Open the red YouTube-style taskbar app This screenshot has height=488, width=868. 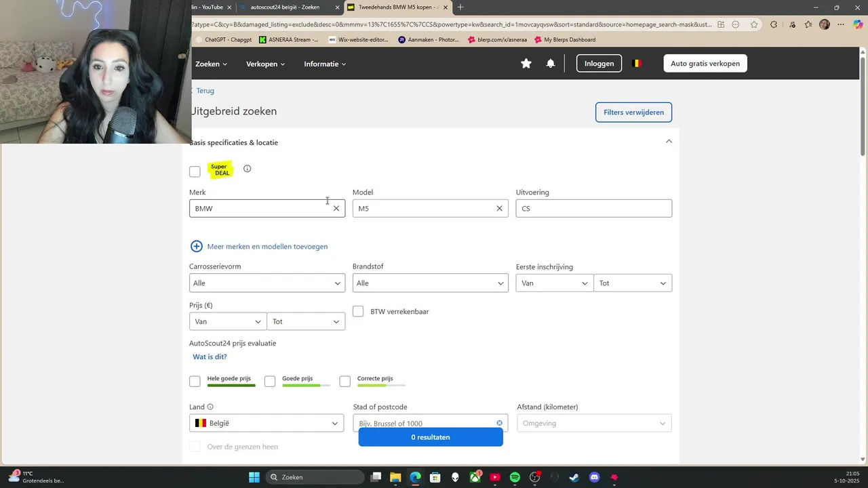pos(495,477)
